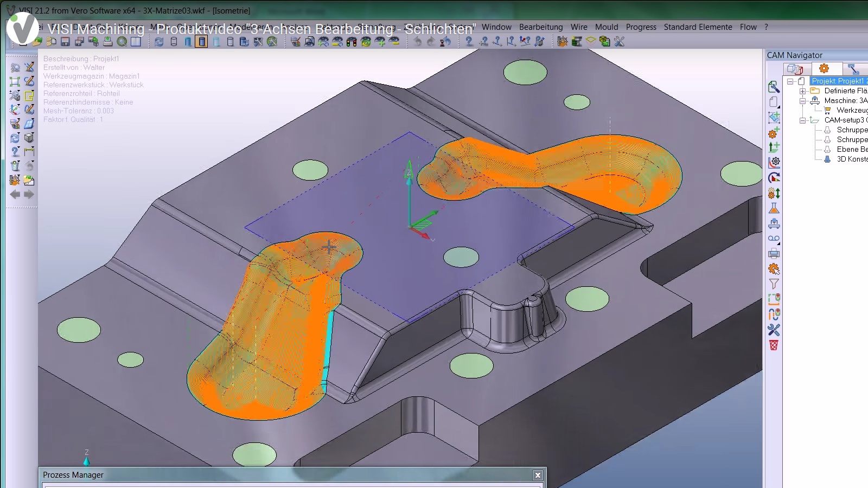Click the eye with plus show icon

[380, 42]
